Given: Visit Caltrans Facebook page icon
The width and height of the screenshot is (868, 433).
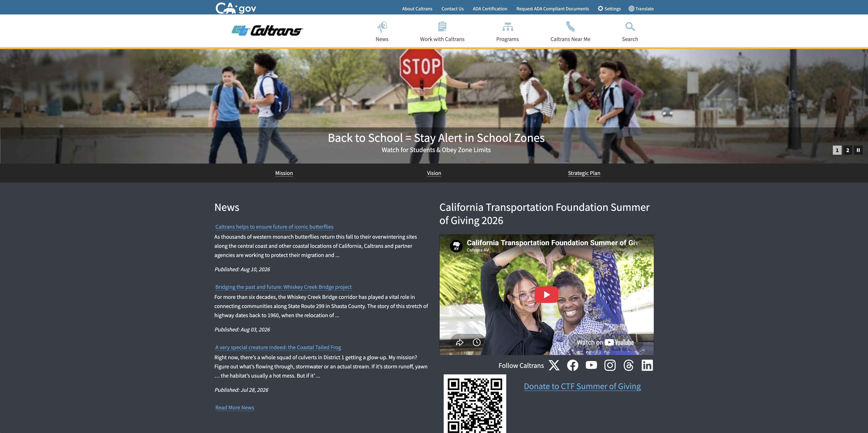Looking at the screenshot, I should 573,365.
